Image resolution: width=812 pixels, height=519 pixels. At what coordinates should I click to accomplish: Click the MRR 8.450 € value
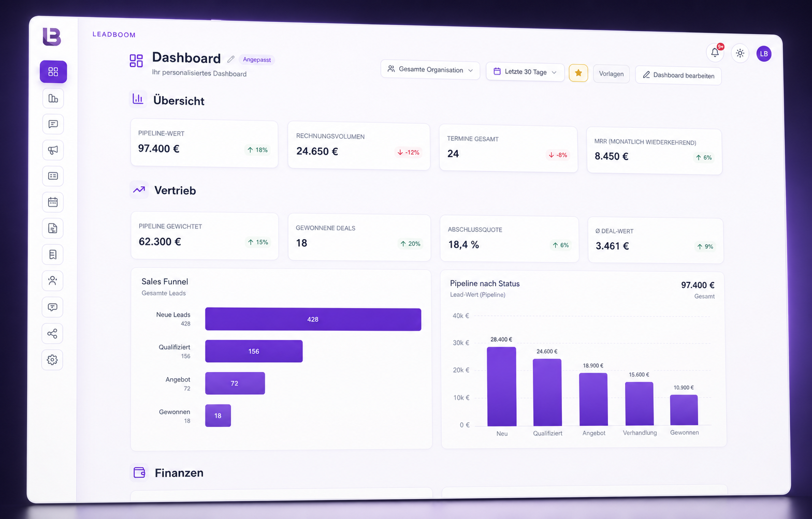(x=612, y=156)
